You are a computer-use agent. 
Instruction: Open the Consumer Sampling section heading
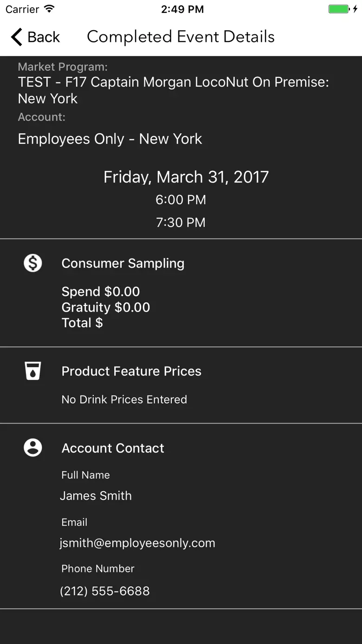point(123,263)
